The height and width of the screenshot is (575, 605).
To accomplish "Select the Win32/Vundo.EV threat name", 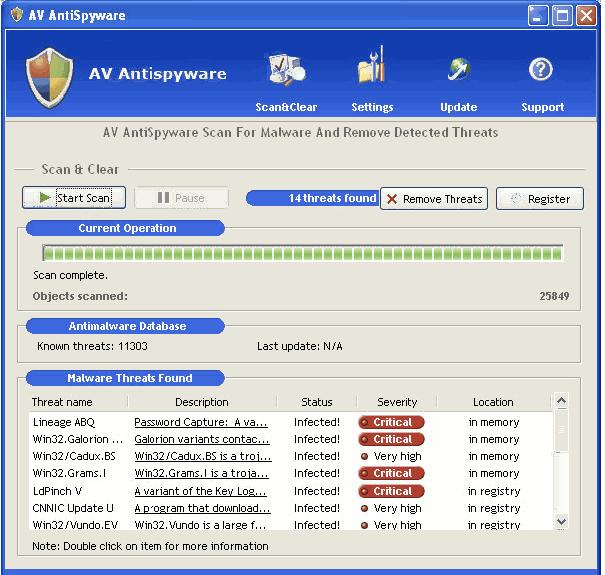I will 75,525.
